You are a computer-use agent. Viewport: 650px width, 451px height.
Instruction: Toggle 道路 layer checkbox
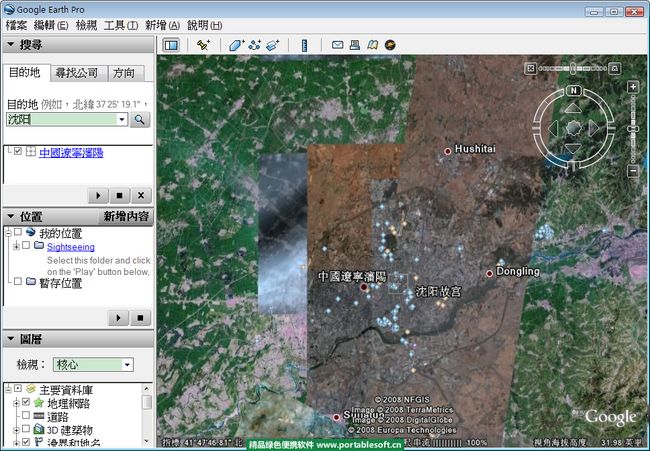point(26,415)
